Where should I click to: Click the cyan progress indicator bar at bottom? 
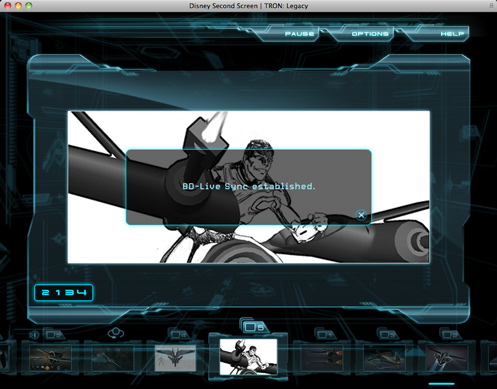click(x=441, y=384)
